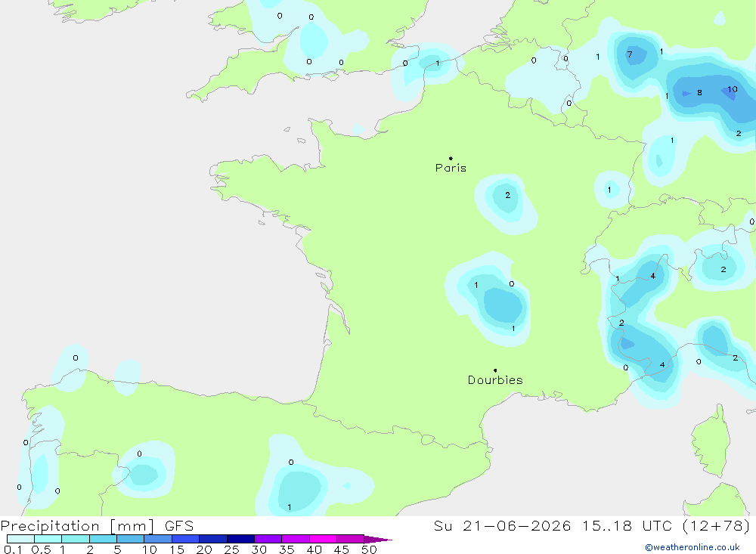This screenshot has height=554, width=756.
Task: Click the 10 mm value on the map
Action: pos(733,89)
